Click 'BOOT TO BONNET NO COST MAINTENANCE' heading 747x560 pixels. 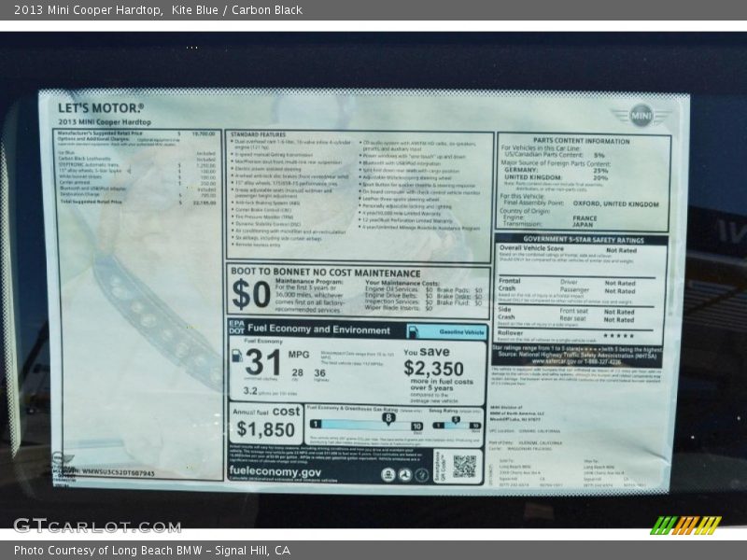pyautogui.click(x=326, y=273)
